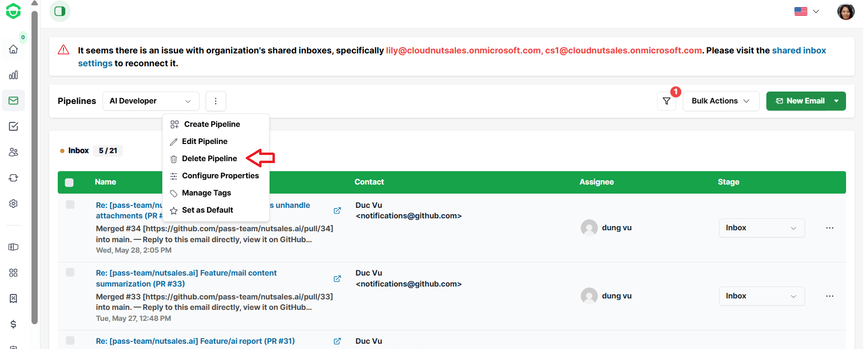Open the Bulk Actions dropdown
The image size is (868, 349).
point(721,101)
